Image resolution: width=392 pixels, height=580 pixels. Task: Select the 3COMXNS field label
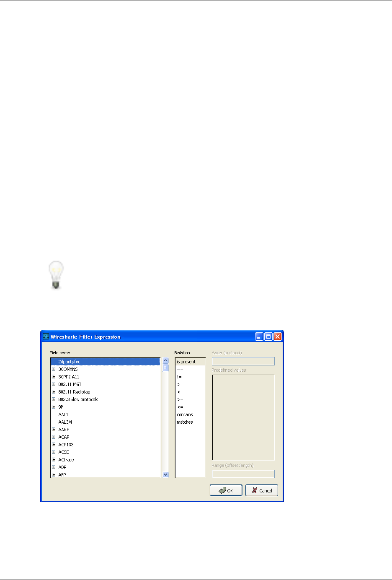[x=68, y=369]
